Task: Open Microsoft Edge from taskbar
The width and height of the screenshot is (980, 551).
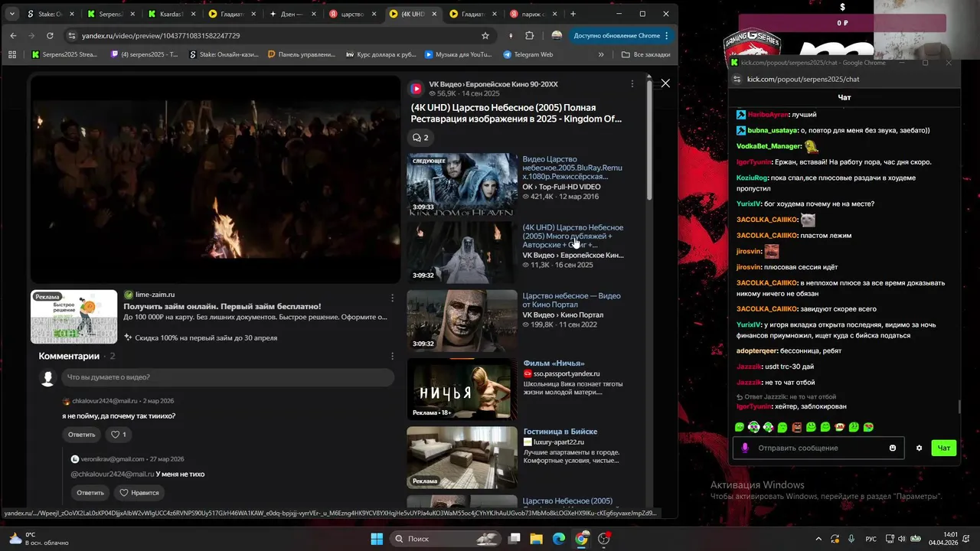Action: [559, 539]
